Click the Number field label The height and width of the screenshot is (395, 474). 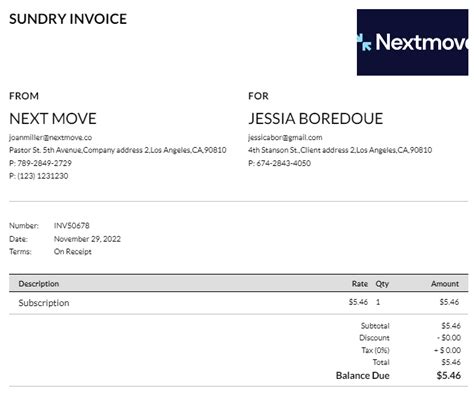(24, 226)
